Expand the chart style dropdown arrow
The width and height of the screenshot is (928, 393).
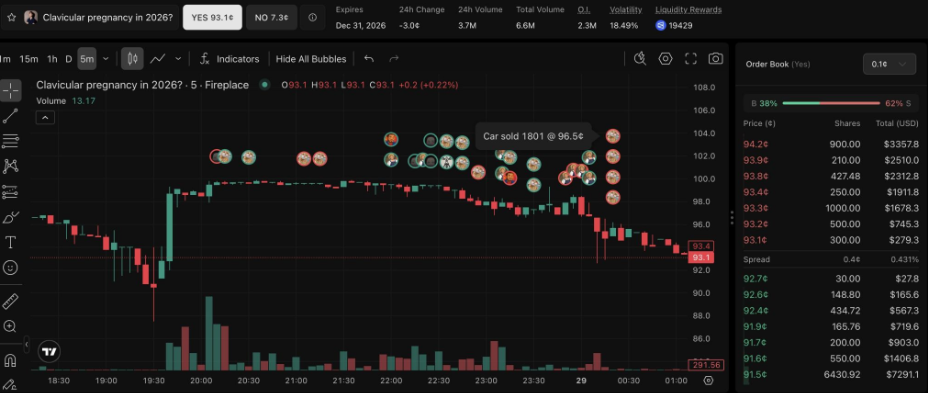(178, 59)
